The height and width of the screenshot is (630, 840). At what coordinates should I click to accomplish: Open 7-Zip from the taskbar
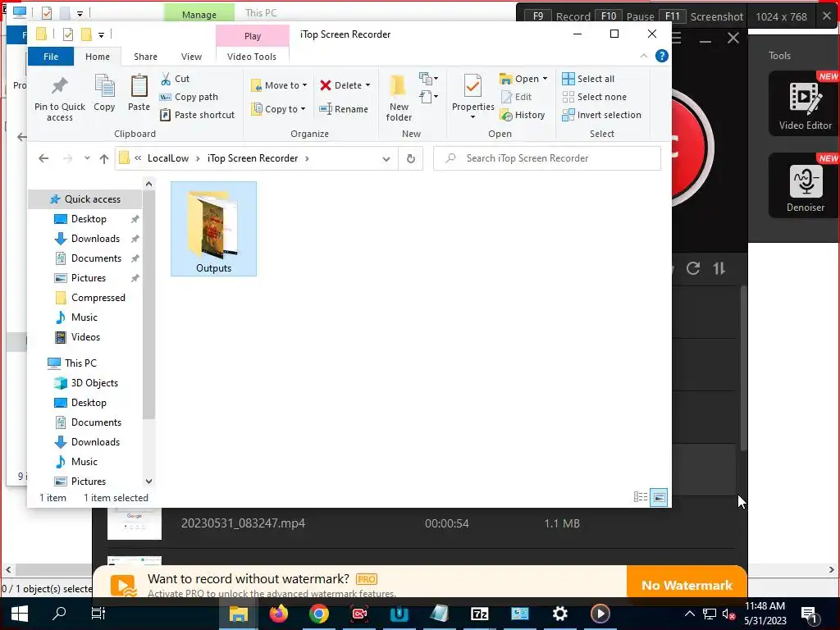click(479, 614)
